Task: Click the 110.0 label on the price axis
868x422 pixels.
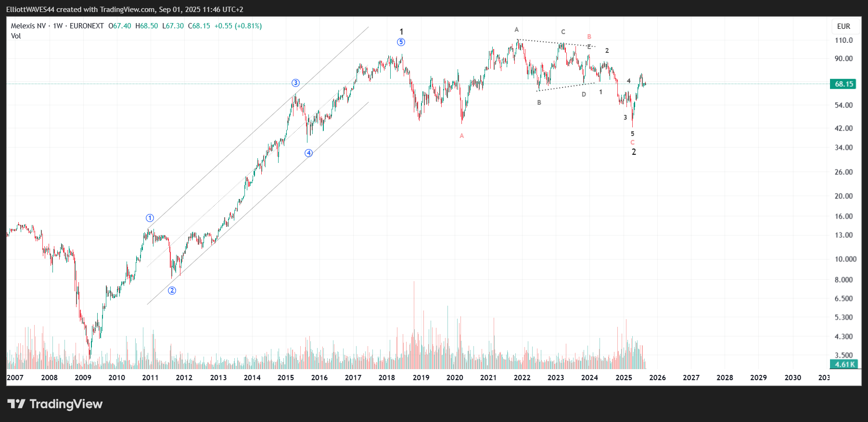Action: click(x=843, y=40)
